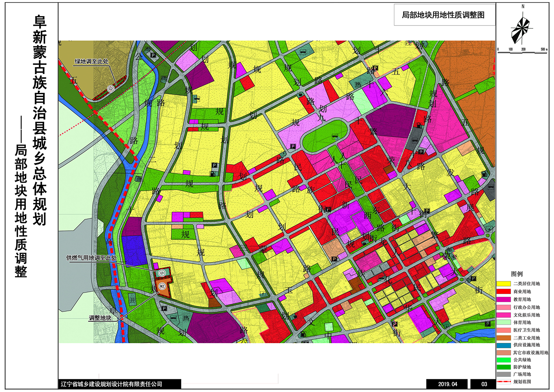The image size is (554, 392).
Task: Click the 供燃气用地调至此处 callout label
Action: pos(91,258)
